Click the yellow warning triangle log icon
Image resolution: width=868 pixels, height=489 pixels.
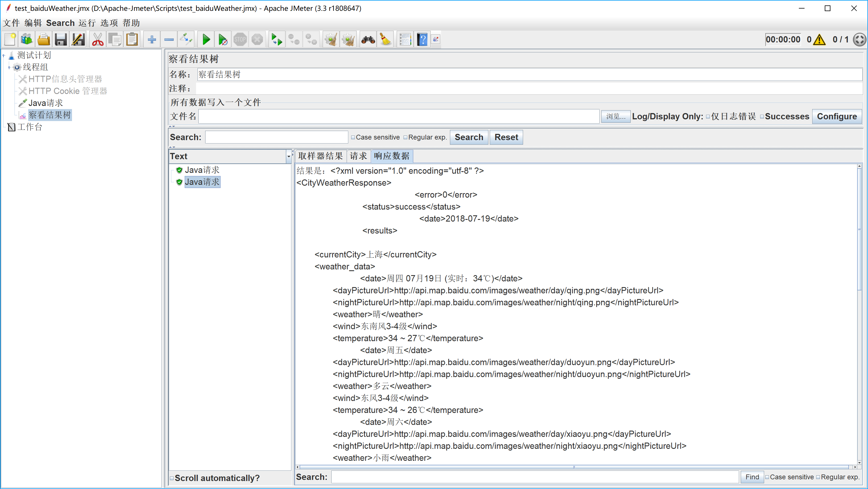coord(819,40)
